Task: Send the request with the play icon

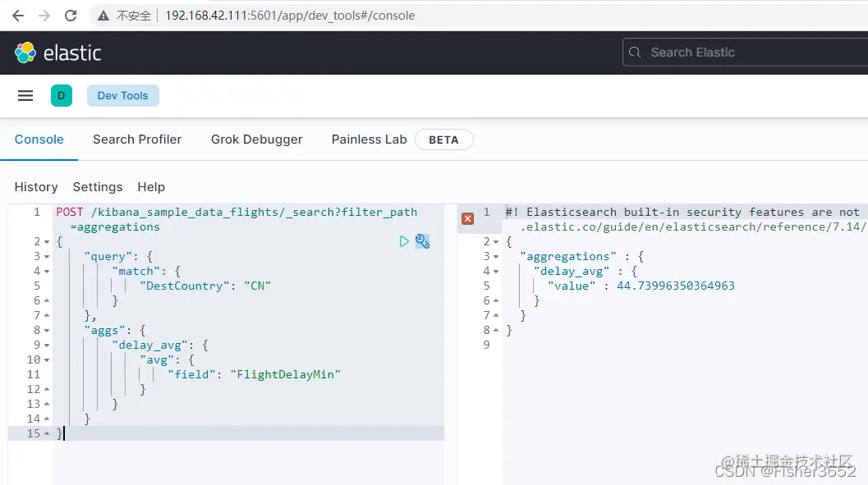Action: (404, 241)
